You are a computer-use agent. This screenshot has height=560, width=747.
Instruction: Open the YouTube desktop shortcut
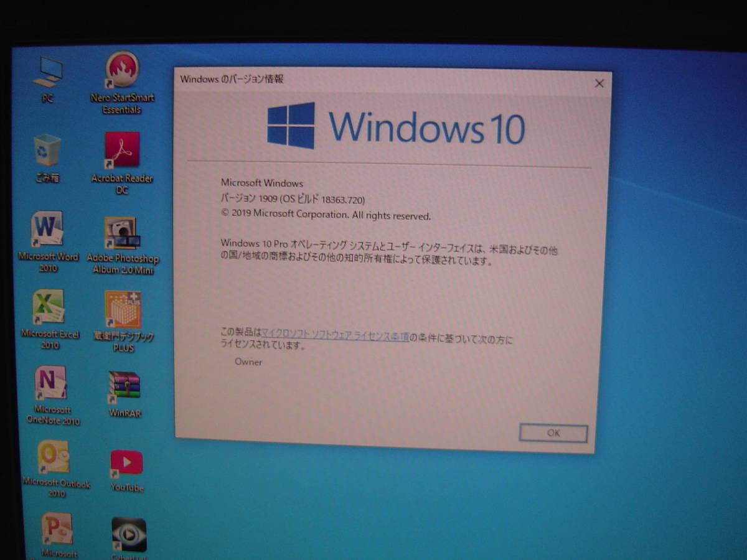tap(127, 471)
